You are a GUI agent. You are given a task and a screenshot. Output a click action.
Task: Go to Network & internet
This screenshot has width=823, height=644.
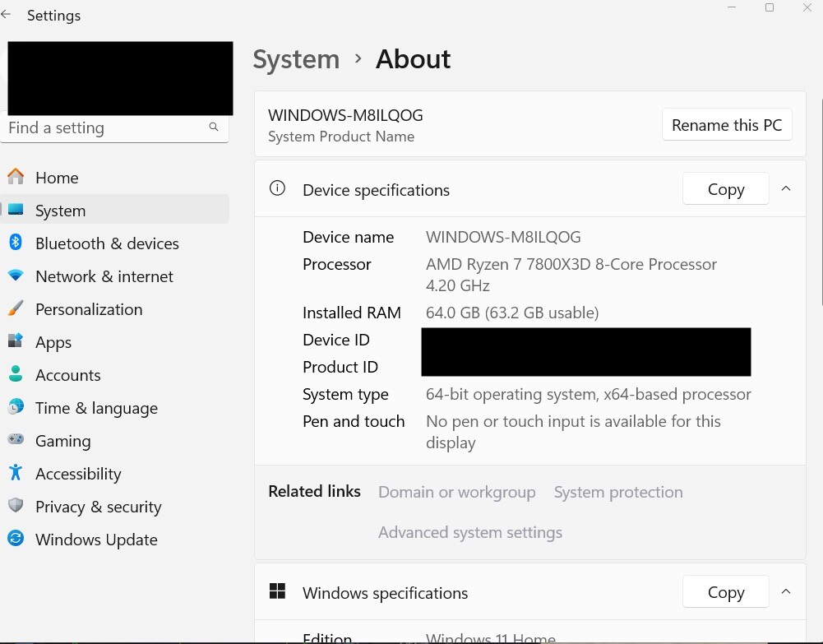(114, 276)
